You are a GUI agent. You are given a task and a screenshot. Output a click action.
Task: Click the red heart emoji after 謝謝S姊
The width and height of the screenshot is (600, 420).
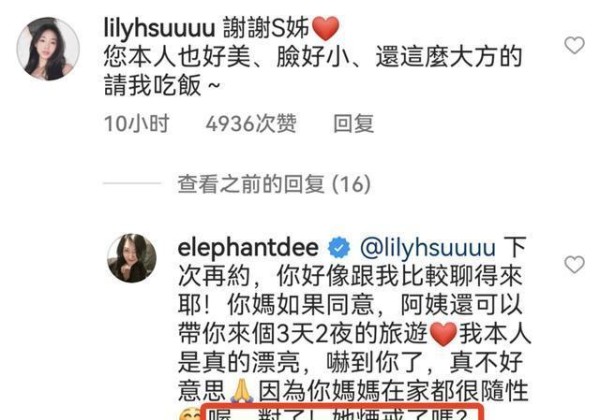326,28
